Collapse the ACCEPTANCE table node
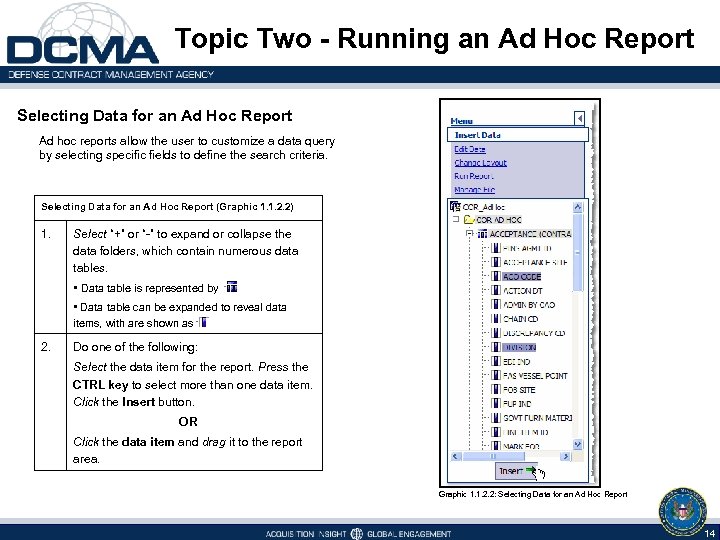Image resolution: width=720 pixels, height=540 pixels. point(469,234)
